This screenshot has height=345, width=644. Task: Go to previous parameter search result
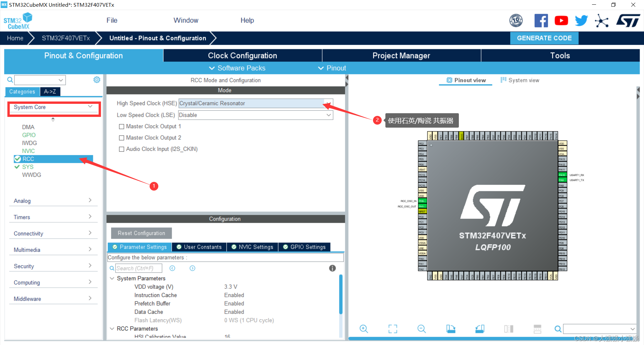click(x=172, y=268)
